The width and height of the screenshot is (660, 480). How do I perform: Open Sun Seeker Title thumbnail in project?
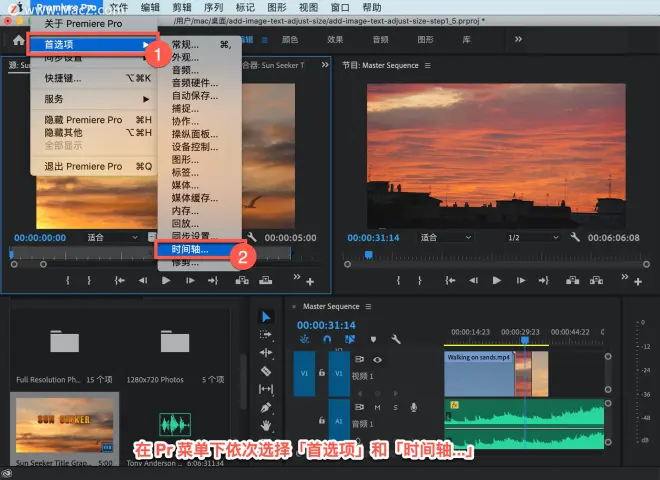click(x=64, y=425)
